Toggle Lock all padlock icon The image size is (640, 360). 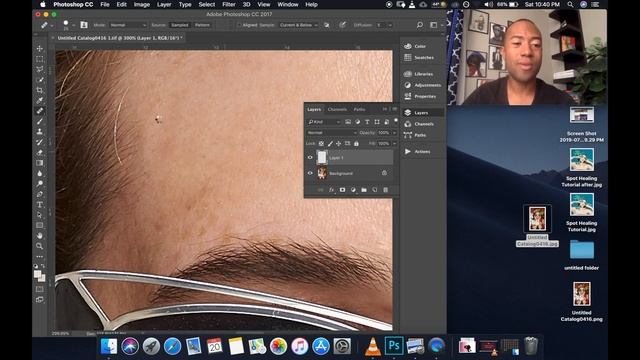pyautogui.click(x=356, y=144)
